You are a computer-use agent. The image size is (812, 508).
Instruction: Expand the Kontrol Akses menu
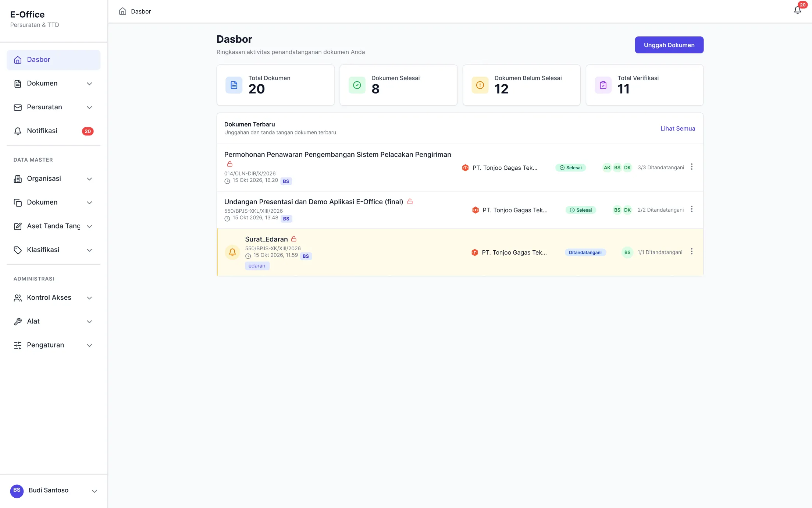[x=53, y=297]
